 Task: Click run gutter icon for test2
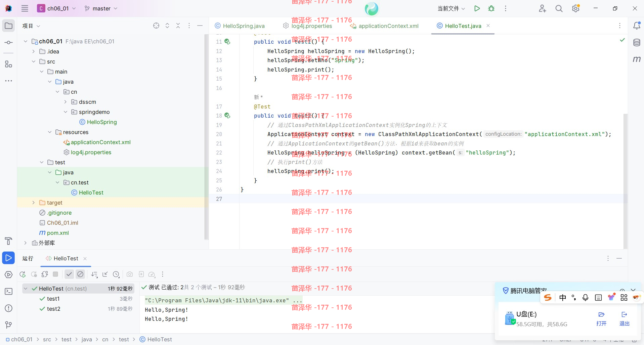(x=227, y=116)
